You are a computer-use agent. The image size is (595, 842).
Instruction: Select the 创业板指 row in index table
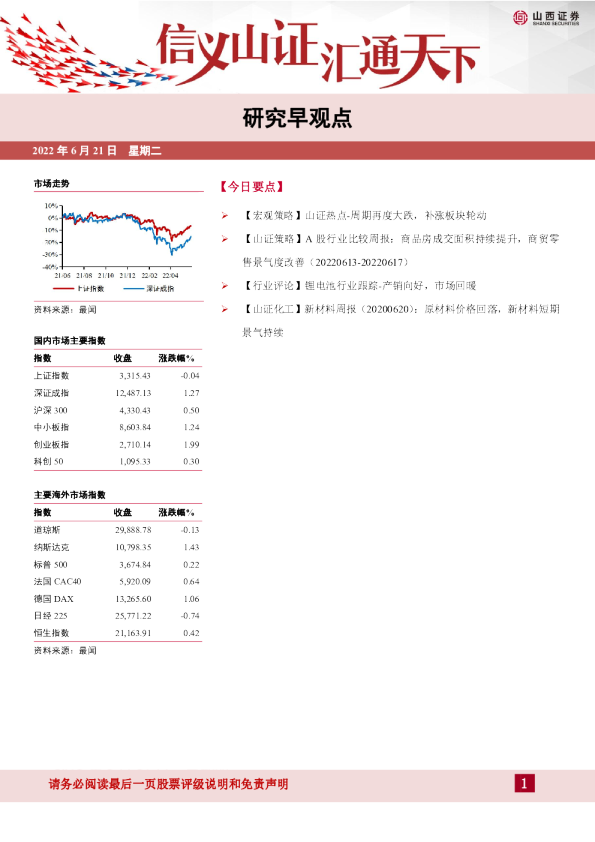(117, 445)
